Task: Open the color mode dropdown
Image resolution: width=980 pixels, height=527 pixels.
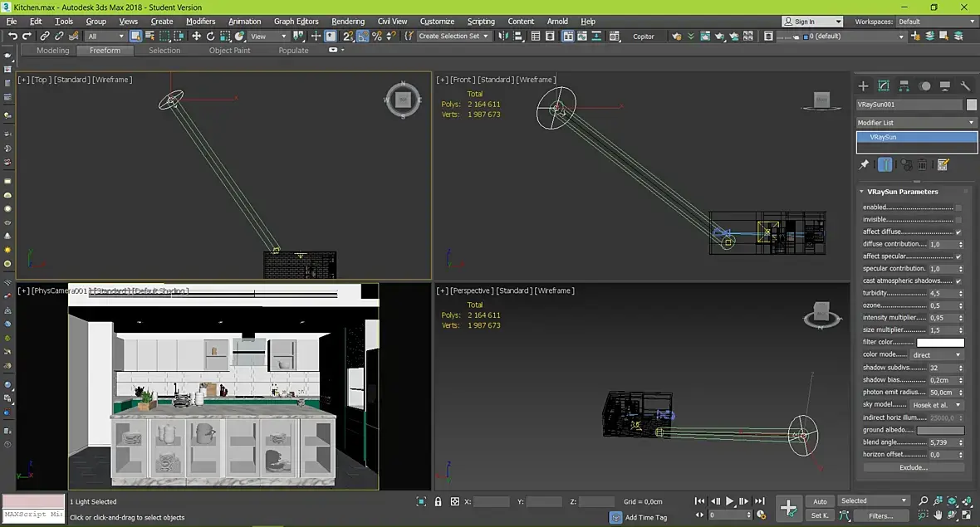Action: point(938,354)
